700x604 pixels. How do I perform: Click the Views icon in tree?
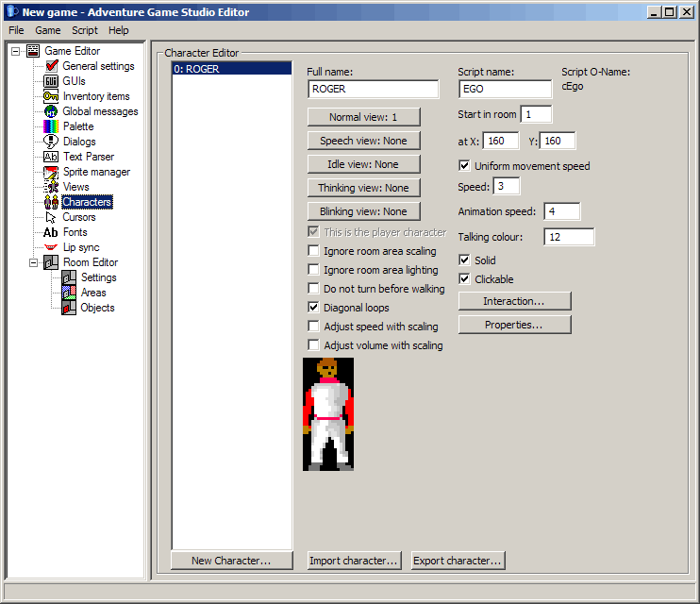pyautogui.click(x=51, y=187)
